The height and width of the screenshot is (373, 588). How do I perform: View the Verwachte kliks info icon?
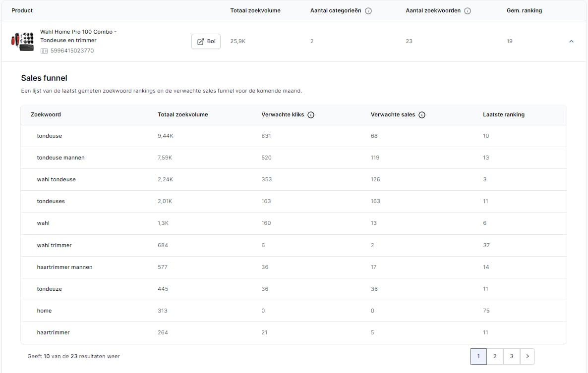point(311,114)
